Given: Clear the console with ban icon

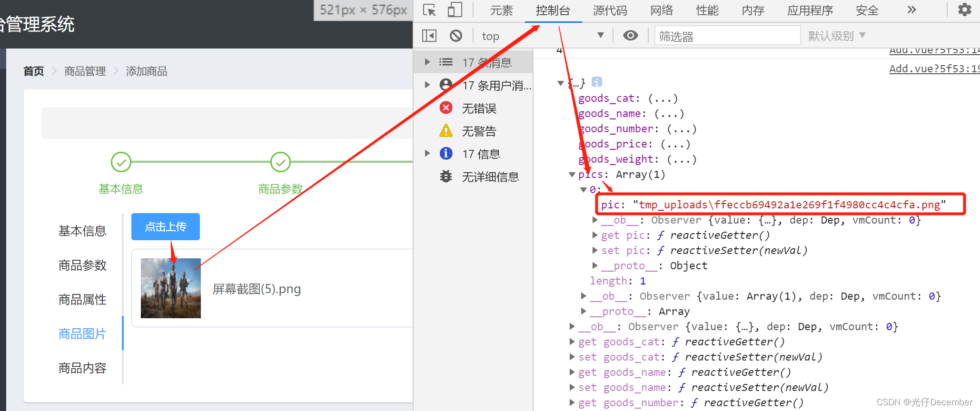Looking at the screenshot, I should point(456,36).
